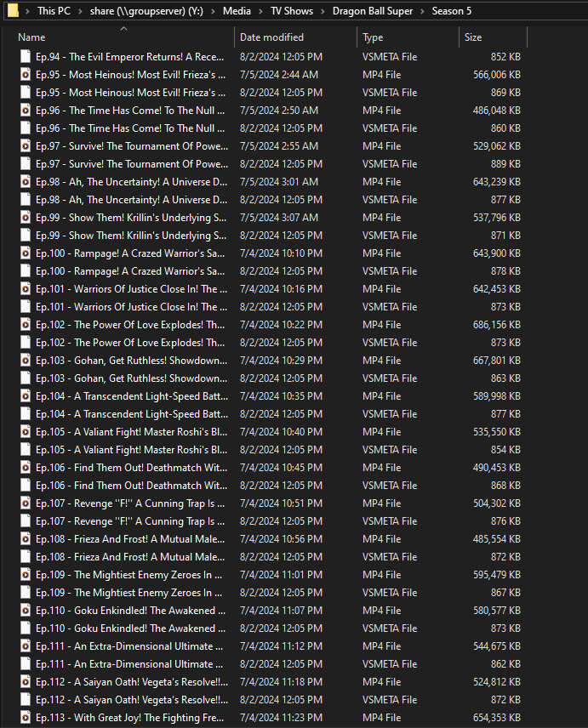The width and height of the screenshot is (588, 728).
Task: Select the MP4 icon of Ep.113
Action: [x=26, y=718]
